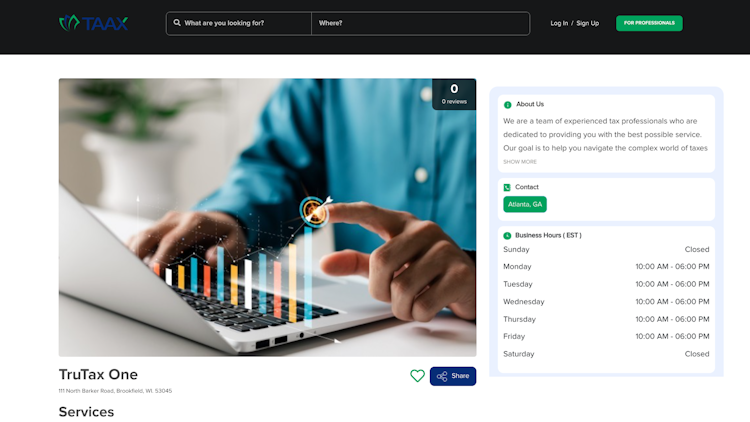Click the North Barker Road address text
Image resolution: width=750 pixels, height=422 pixels.
tap(115, 391)
